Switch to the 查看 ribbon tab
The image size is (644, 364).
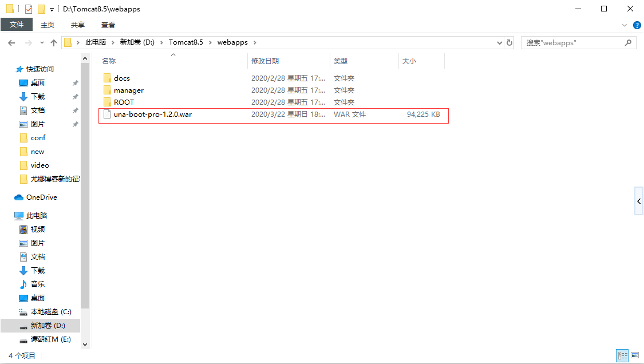108,25
